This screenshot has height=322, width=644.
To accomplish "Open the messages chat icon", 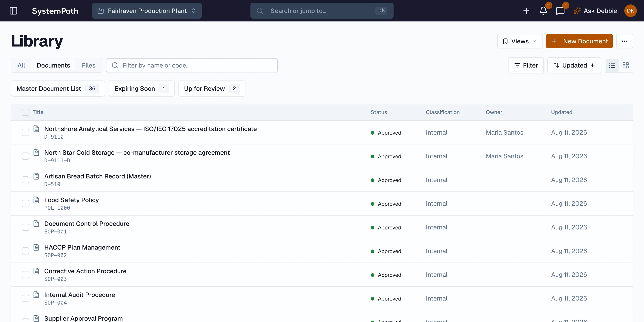I will (560, 11).
